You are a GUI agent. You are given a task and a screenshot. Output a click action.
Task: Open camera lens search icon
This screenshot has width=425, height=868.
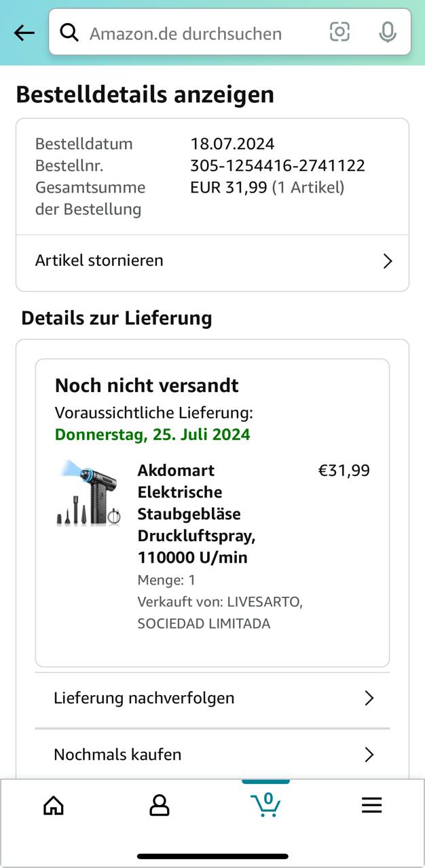[x=339, y=32]
